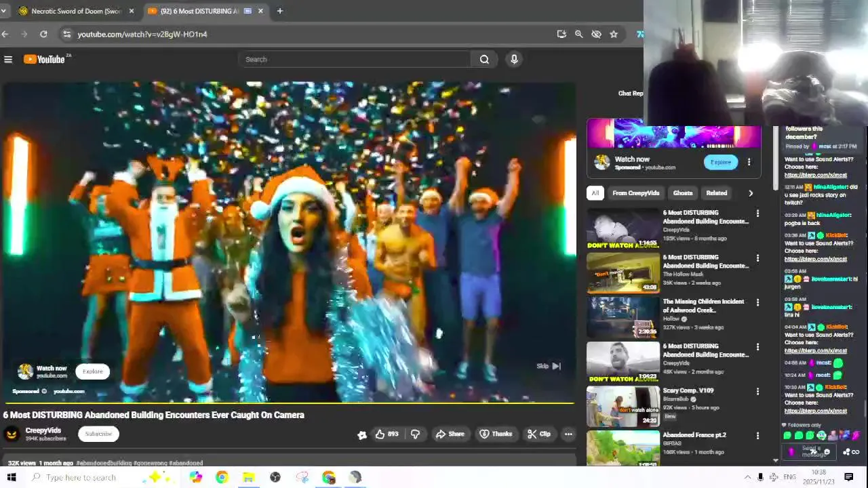Select the All filter chip
The height and width of the screenshot is (488, 868).
tap(595, 193)
